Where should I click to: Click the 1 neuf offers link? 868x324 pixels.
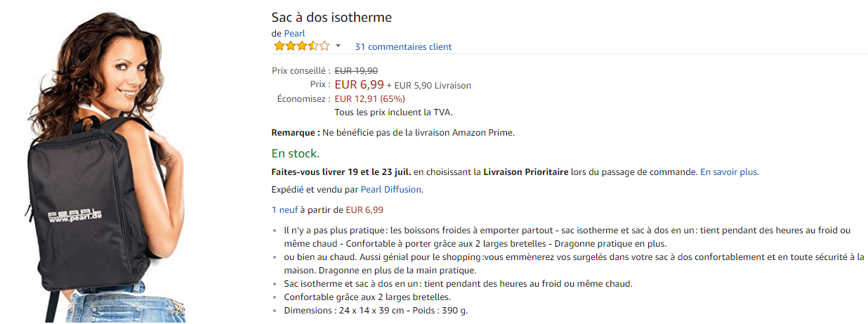pyautogui.click(x=284, y=209)
